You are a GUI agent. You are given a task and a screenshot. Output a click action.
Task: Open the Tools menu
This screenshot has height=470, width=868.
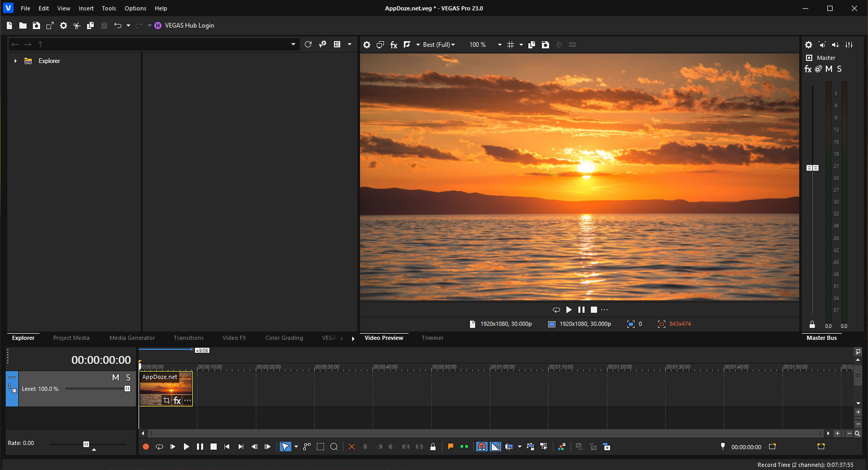[x=109, y=8]
